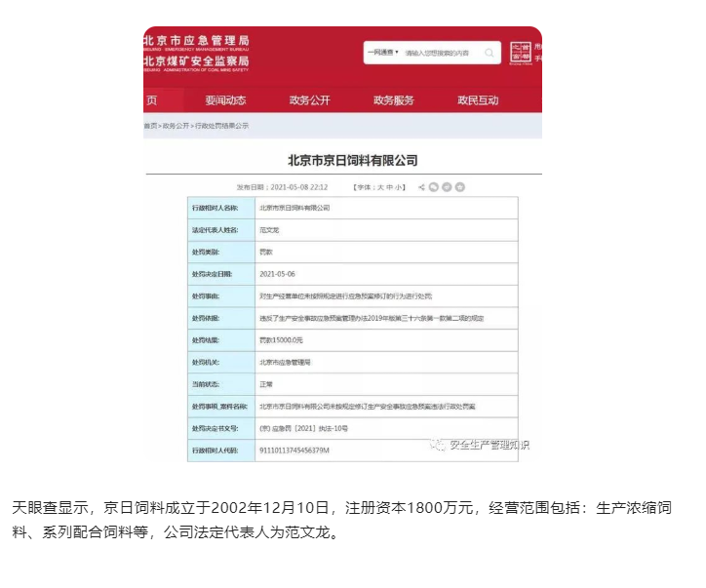Viewport: 706px width, 588px height.
Task: Click the date value 2021-05-06
Action: [277, 274]
